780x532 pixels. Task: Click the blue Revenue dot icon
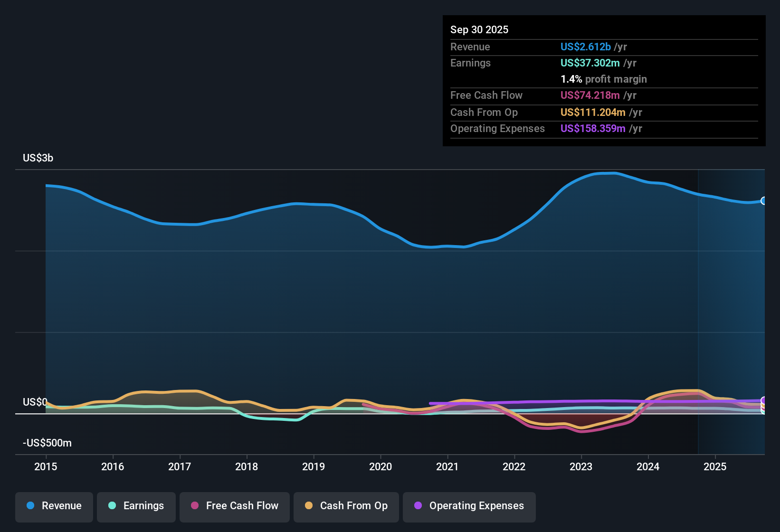tap(30, 506)
